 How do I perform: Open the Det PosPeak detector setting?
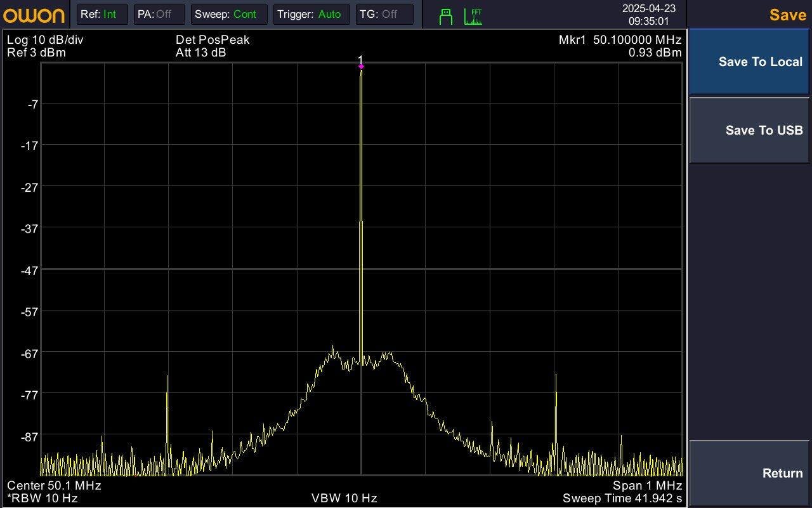[x=213, y=39]
